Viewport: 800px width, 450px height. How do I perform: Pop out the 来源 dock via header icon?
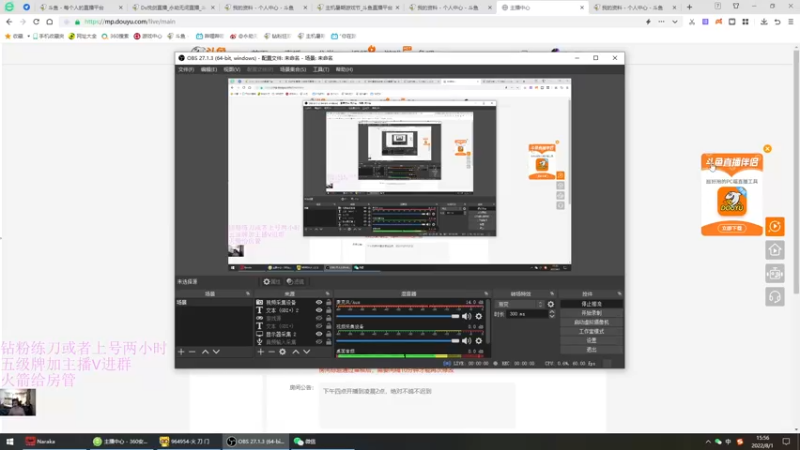pos(328,294)
